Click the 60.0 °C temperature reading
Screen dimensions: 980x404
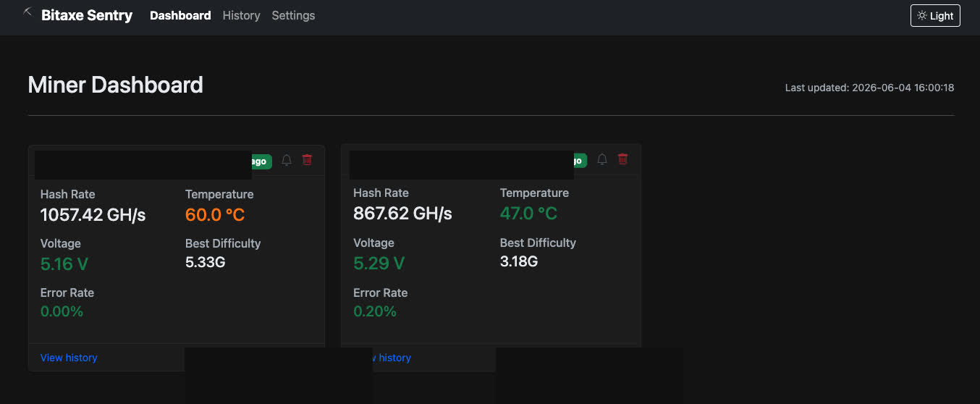[215, 215]
